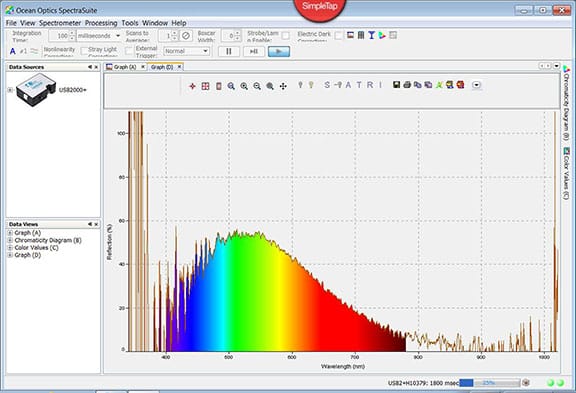Click the green X export icon
The height and width of the screenshot is (393, 576).
439,85
